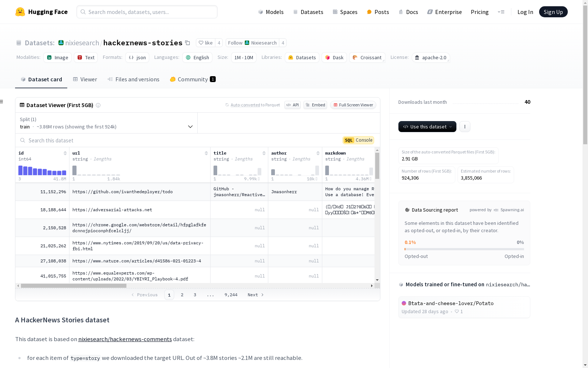This screenshot has width=588, height=368.
Task: Open nixiesearch/hackernews-comments dataset link
Action: (x=125, y=339)
